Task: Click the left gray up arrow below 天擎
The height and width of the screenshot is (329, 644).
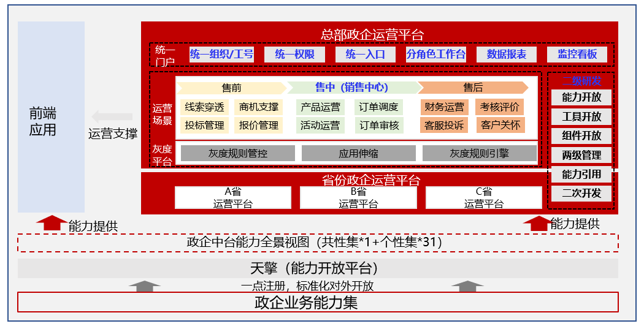Action: (145, 285)
